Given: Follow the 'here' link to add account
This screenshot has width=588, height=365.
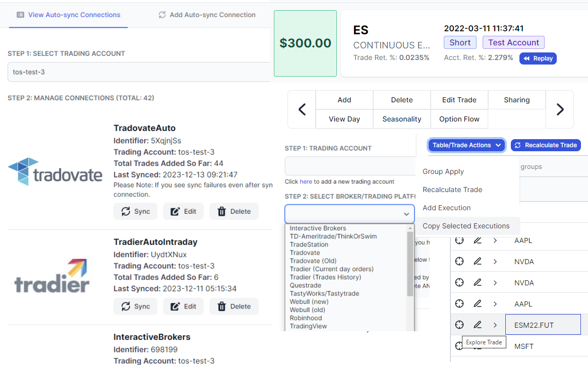Looking at the screenshot, I should pos(306,181).
